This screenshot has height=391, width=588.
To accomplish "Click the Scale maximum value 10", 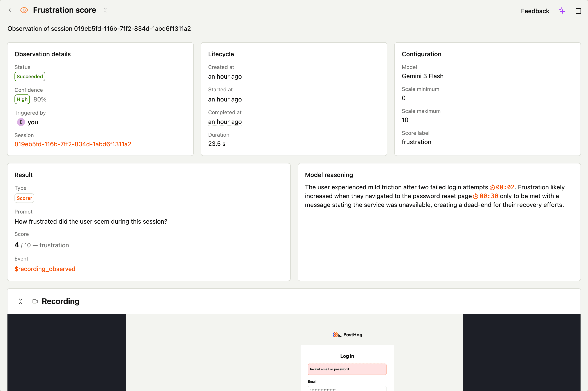I will [x=405, y=120].
